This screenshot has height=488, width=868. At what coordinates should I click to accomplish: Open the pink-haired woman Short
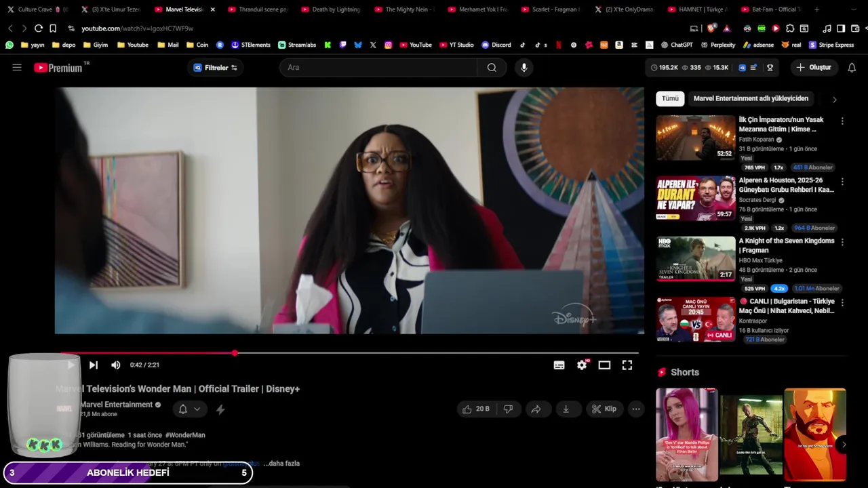click(686, 434)
